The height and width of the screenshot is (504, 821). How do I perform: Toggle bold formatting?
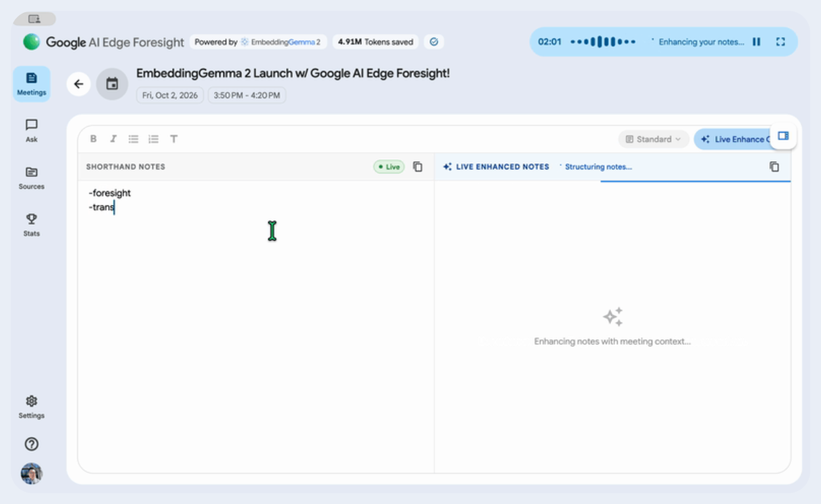tap(93, 139)
